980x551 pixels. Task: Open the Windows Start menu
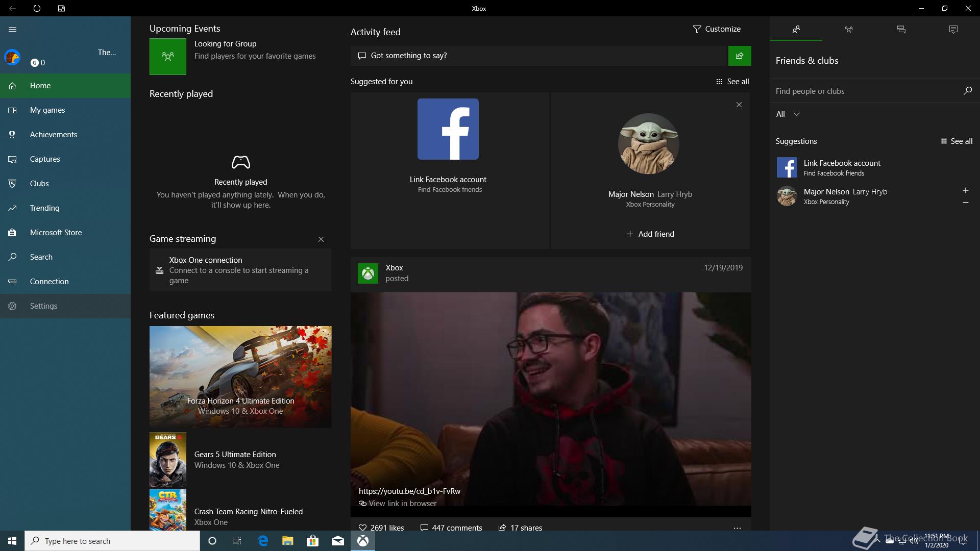[x=12, y=541]
